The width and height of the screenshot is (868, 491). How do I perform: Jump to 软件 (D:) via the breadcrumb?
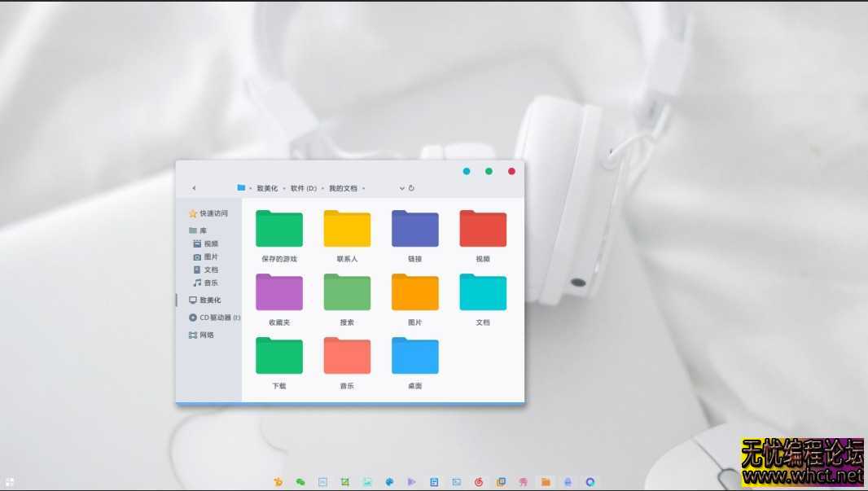click(x=303, y=188)
